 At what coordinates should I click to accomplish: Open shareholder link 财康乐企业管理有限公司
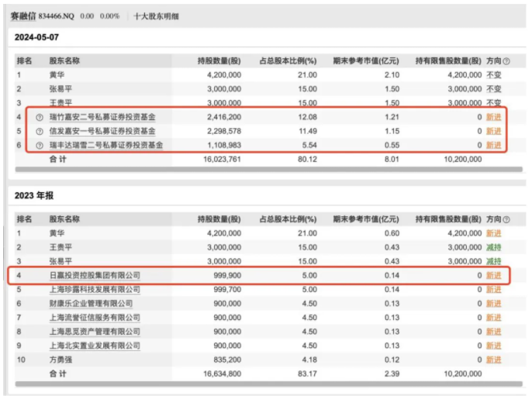click(91, 304)
